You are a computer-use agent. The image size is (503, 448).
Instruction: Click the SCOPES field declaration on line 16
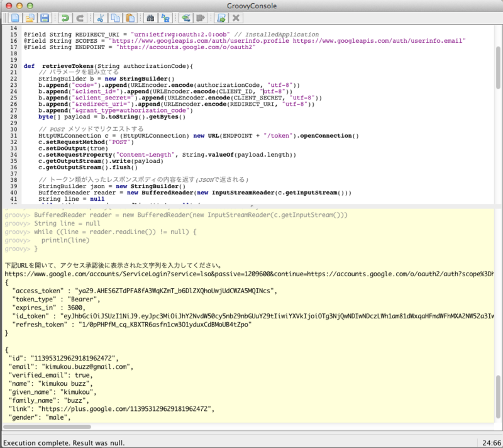pyautogui.click(x=245, y=41)
